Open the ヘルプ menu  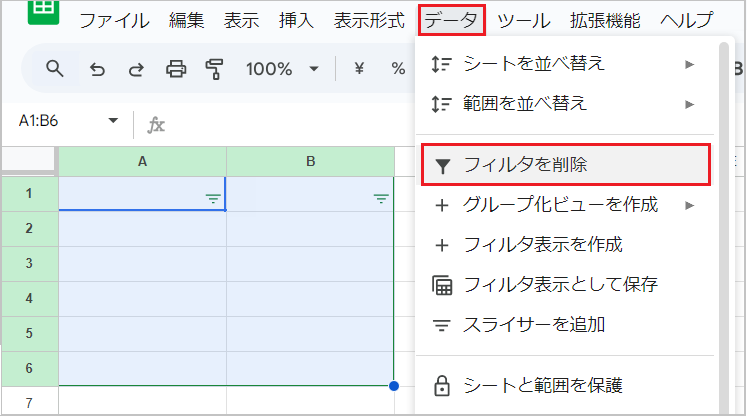pyautogui.click(x=686, y=20)
